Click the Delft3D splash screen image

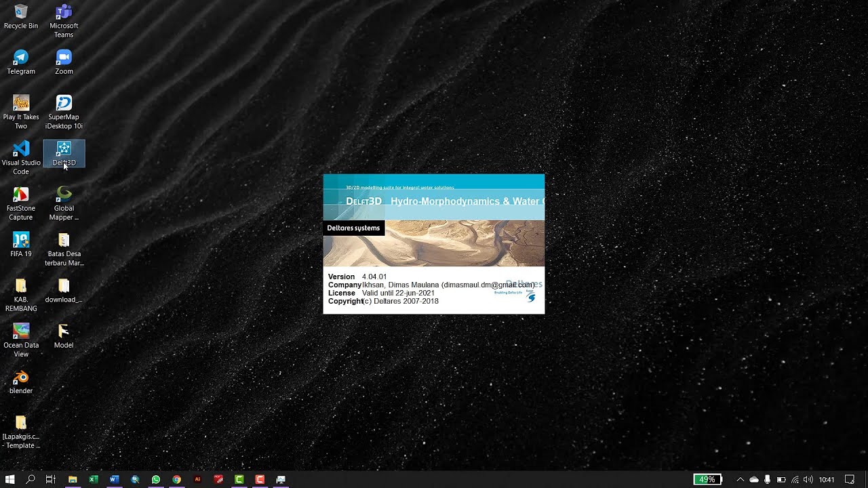(434, 243)
